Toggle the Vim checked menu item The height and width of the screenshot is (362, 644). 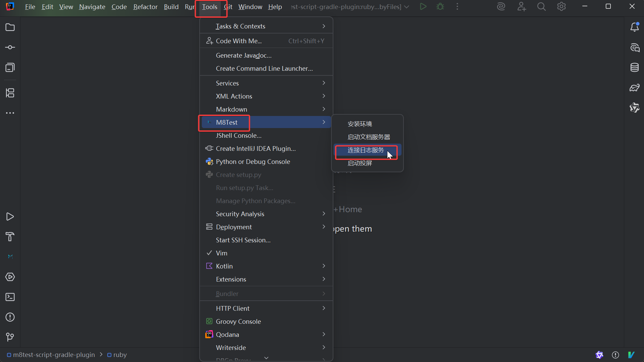221,253
